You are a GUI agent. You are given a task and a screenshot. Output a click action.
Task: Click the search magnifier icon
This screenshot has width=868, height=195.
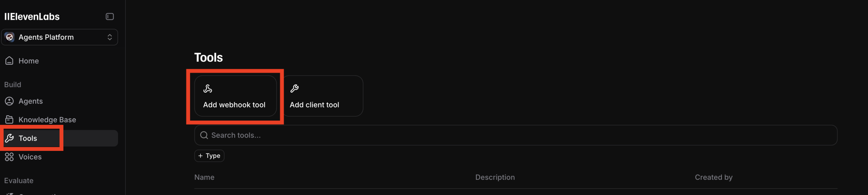[204, 135]
